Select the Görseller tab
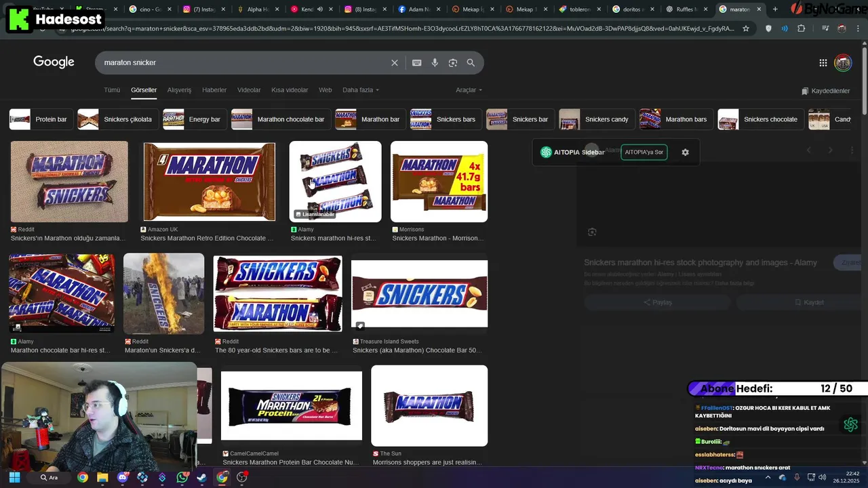The height and width of the screenshot is (488, 868). (x=144, y=90)
